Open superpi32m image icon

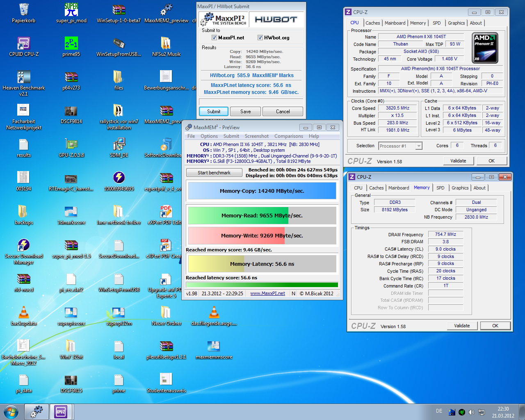pos(119,316)
